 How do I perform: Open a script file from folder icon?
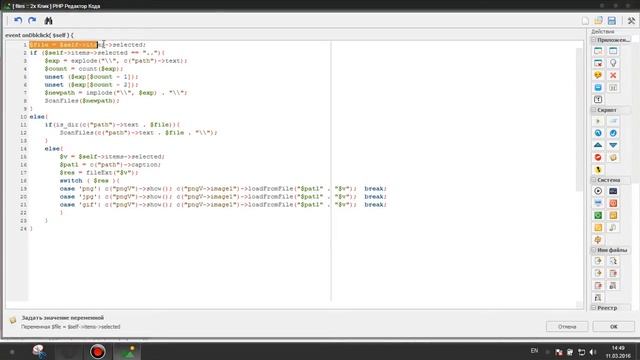click(598, 21)
